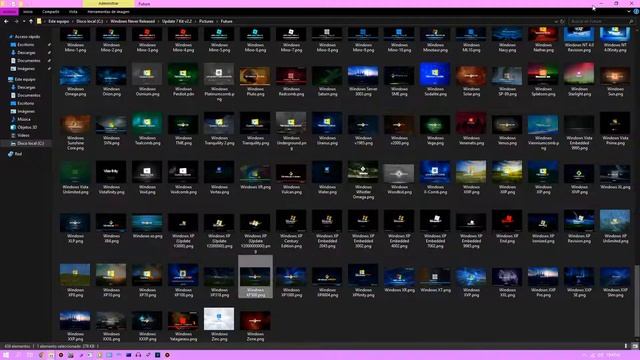Open dropdown arrow after Este equipo breadcrumb

pos(73,21)
